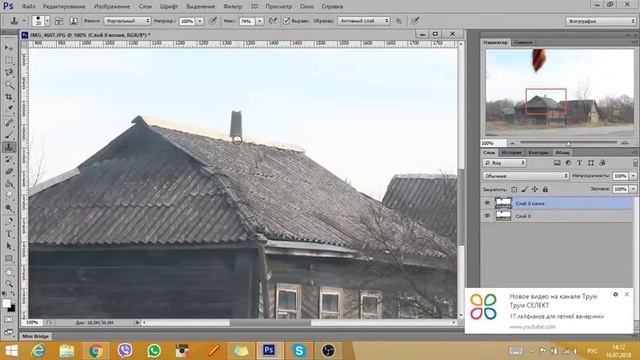Select the Lasso tool
This screenshot has width=640, height=360.
pyautogui.click(x=9, y=73)
